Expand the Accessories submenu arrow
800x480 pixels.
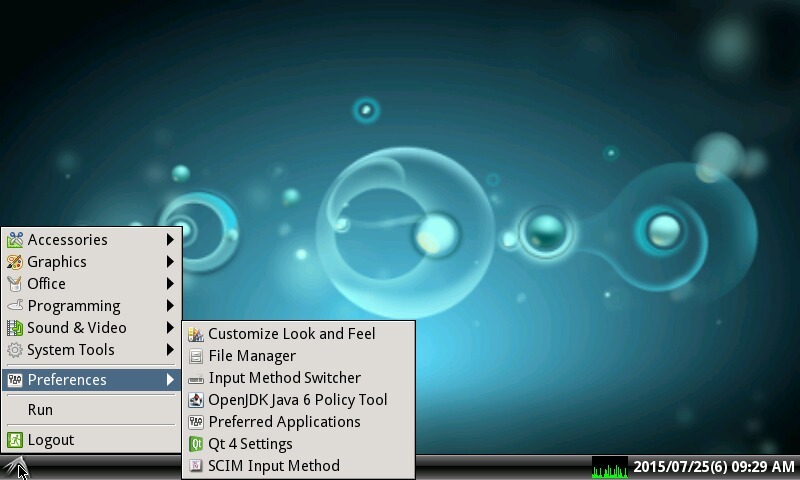[170, 240]
